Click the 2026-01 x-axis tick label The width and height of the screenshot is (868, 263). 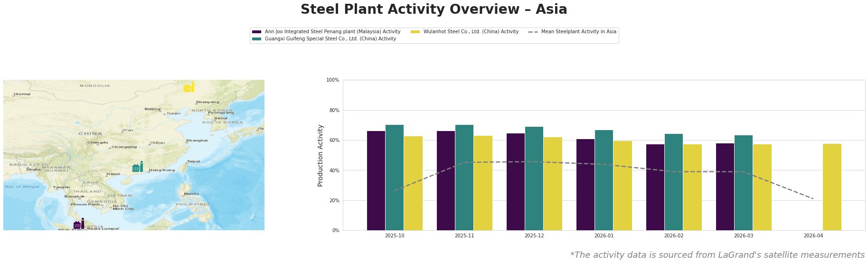(x=604, y=235)
